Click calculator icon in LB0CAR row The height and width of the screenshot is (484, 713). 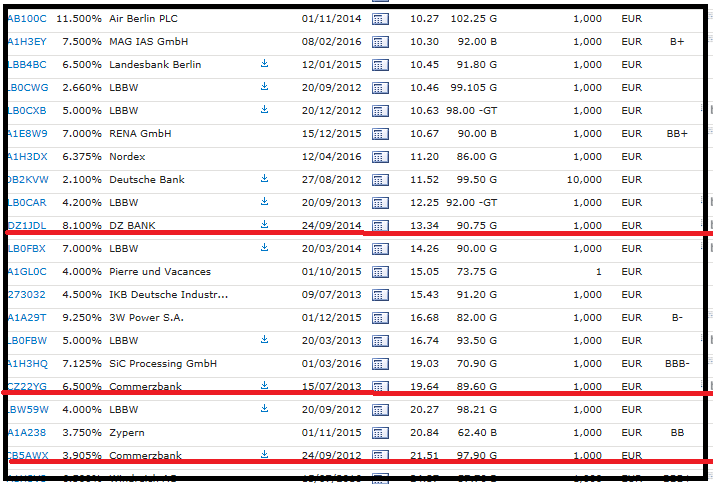pos(380,203)
